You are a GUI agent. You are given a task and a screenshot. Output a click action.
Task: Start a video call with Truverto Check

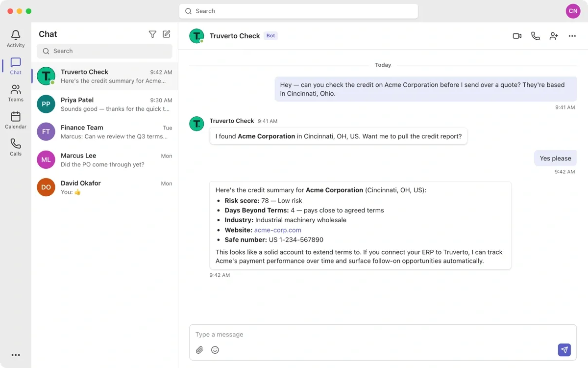pyautogui.click(x=517, y=36)
